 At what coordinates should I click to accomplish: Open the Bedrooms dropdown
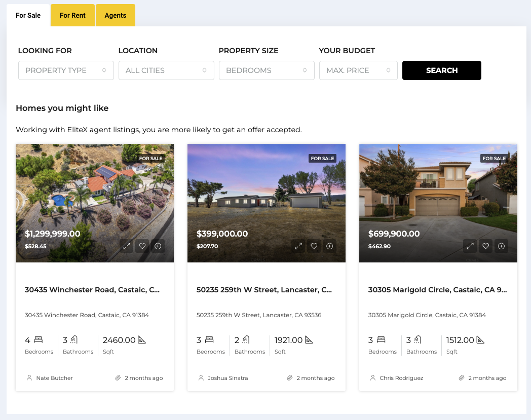(x=267, y=70)
